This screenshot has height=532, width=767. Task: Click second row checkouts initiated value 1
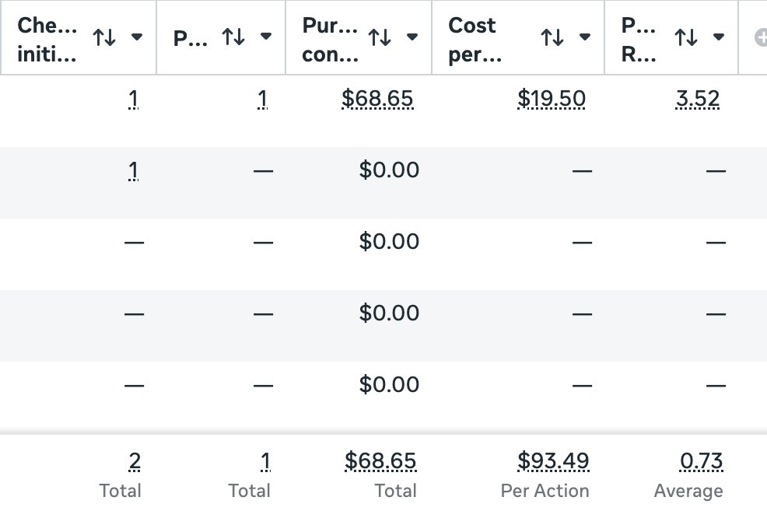134,170
